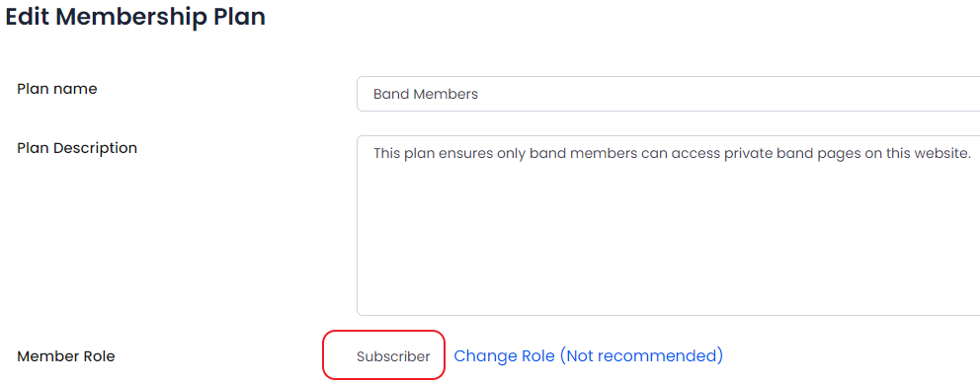Image resolution: width=980 pixels, height=385 pixels.
Task: Click the words 'Change Role' in blue link
Action: tap(504, 355)
